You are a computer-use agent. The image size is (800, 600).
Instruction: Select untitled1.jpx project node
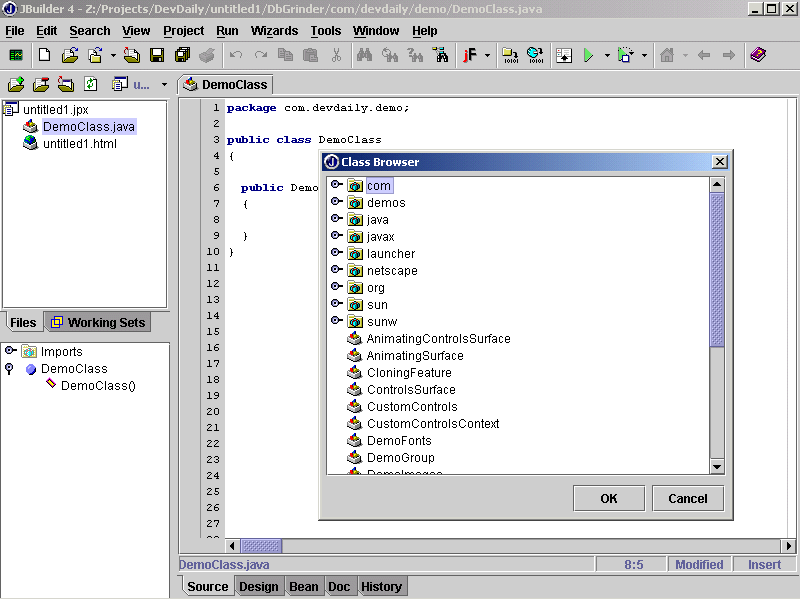tap(56, 110)
